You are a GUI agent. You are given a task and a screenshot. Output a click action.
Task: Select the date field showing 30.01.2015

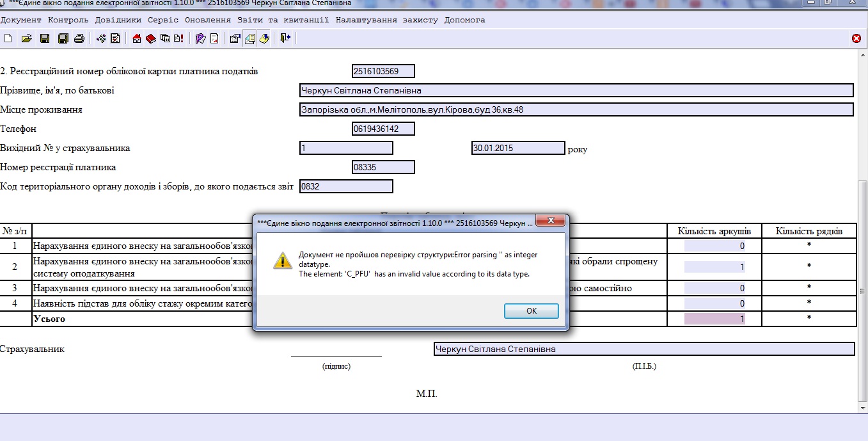coord(517,148)
